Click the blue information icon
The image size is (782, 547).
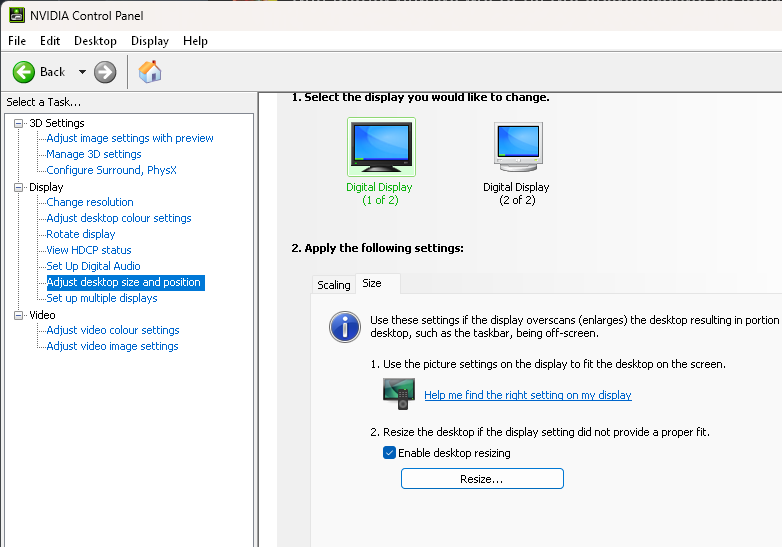click(345, 327)
